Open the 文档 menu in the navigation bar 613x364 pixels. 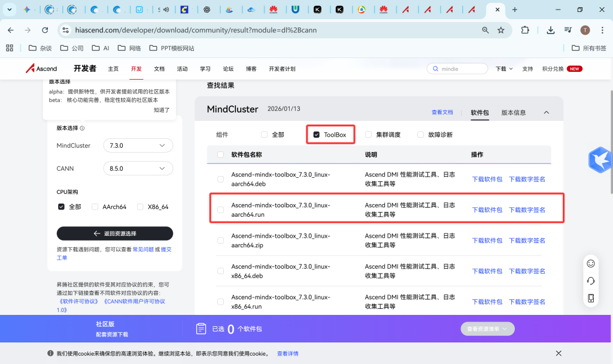tap(159, 69)
